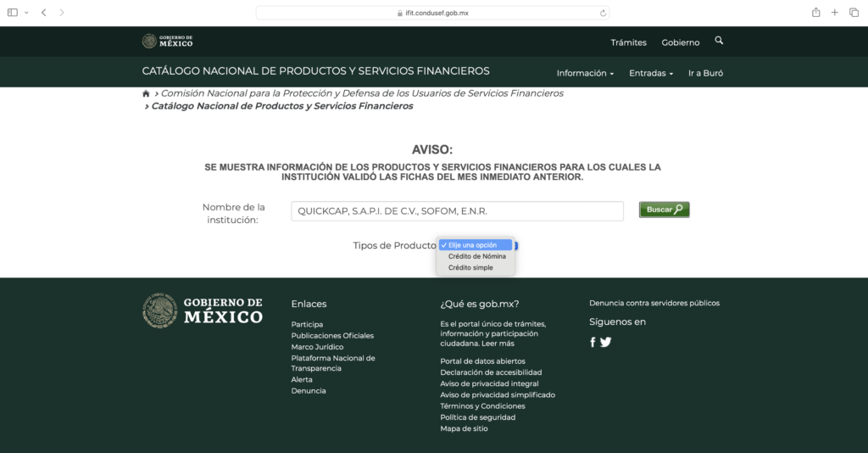Click the Gobierno de México header logo
This screenshot has height=453, width=868.
tap(168, 42)
